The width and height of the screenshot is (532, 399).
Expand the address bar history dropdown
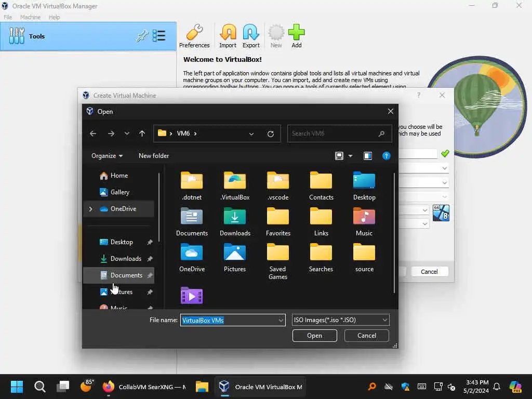click(251, 134)
